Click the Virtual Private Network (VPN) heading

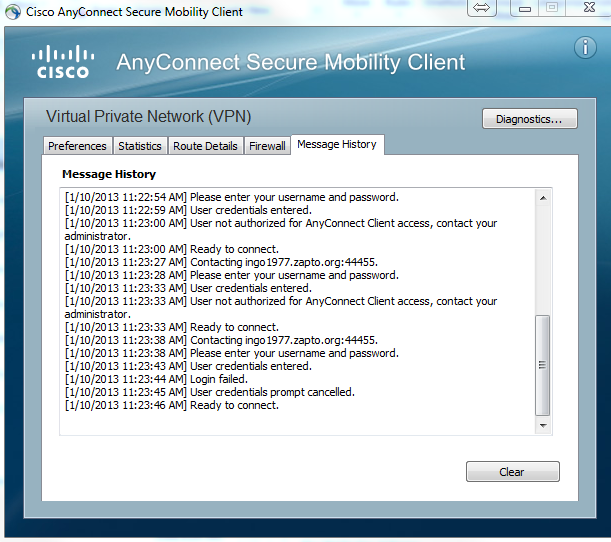148,117
